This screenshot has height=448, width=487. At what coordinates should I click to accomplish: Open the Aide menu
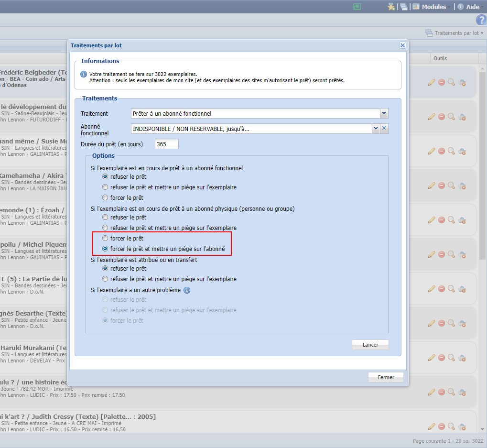click(x=468, y=7)
